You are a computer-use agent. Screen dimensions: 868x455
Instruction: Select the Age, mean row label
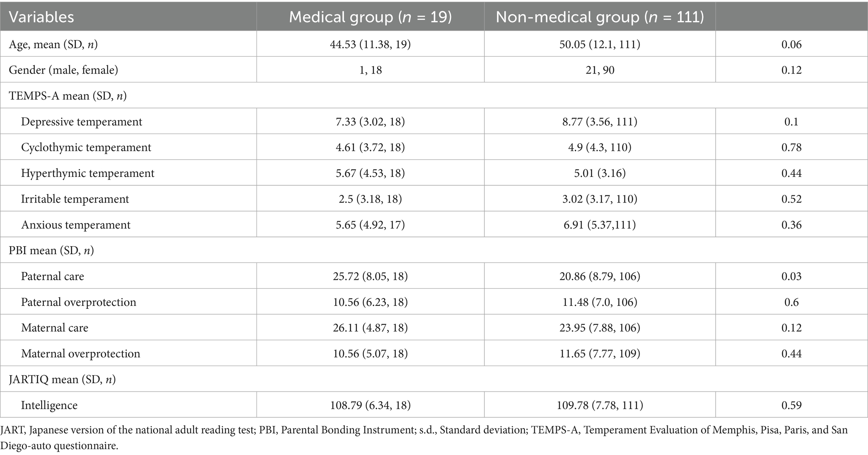pyautogui.click(x=53, y=44)
